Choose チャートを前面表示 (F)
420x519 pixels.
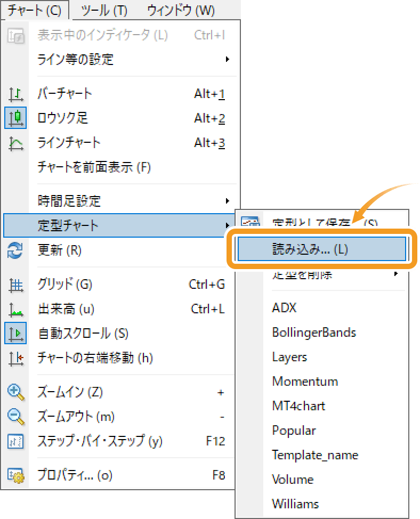click(121, 167)
